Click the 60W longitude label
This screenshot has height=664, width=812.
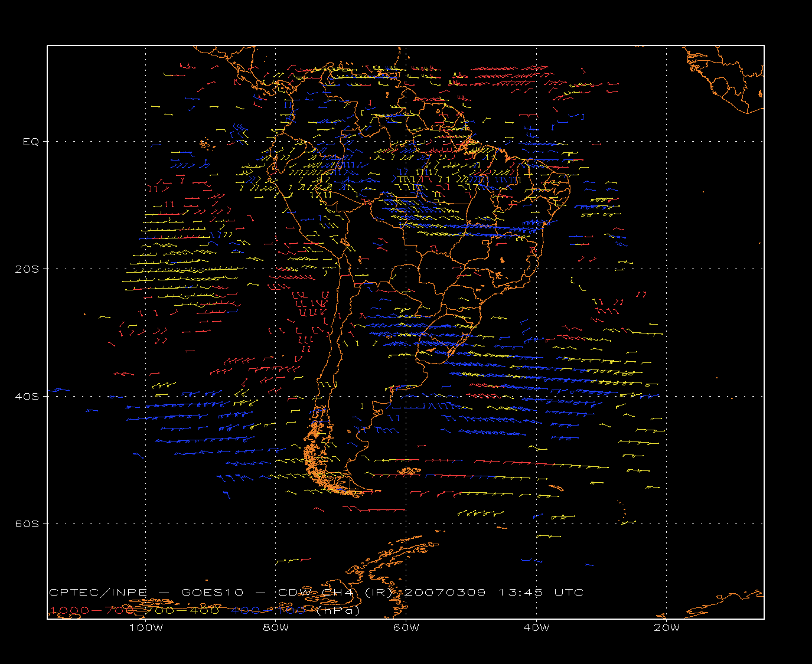(x=406, y=627)
